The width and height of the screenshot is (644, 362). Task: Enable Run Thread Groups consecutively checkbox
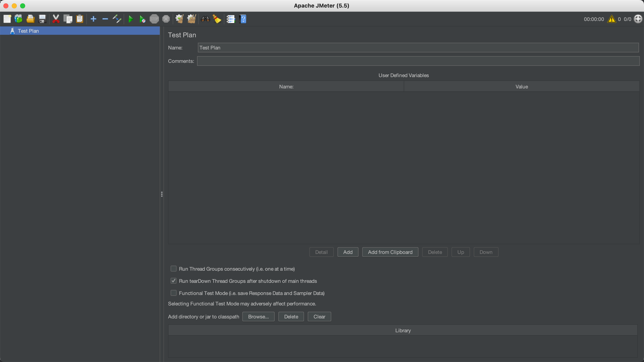pos(174,269)
